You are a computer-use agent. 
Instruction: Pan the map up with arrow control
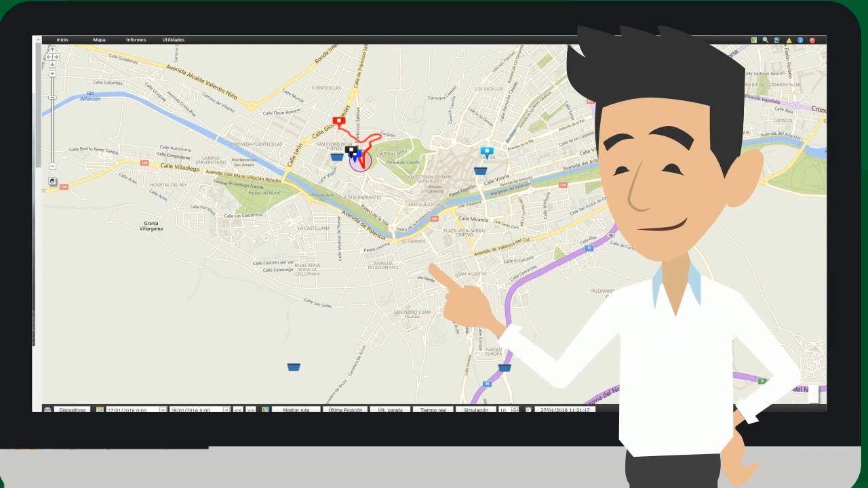(52, 49)
